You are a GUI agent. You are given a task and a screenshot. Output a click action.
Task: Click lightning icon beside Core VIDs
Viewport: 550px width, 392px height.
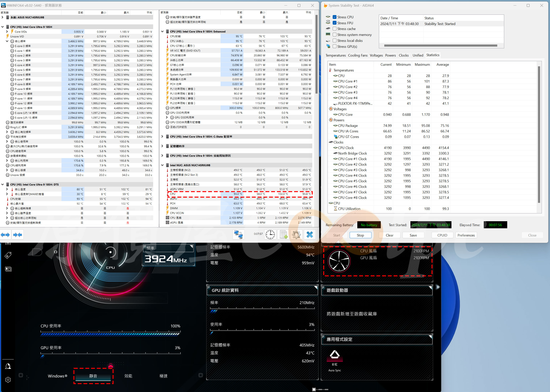coord(12,32)
